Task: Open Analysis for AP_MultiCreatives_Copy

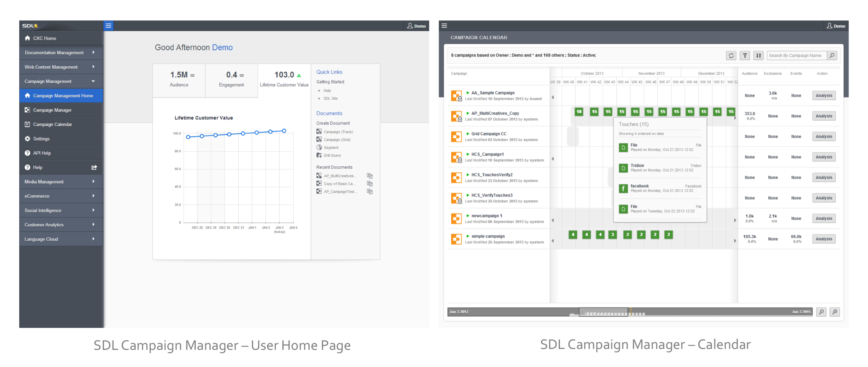Action: [x=824, y=116]
